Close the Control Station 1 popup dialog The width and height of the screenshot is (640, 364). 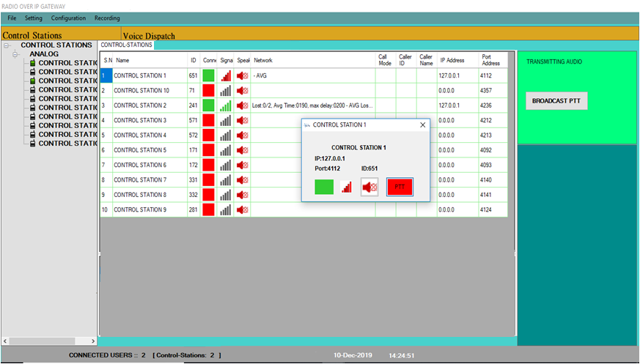point(422,125)
